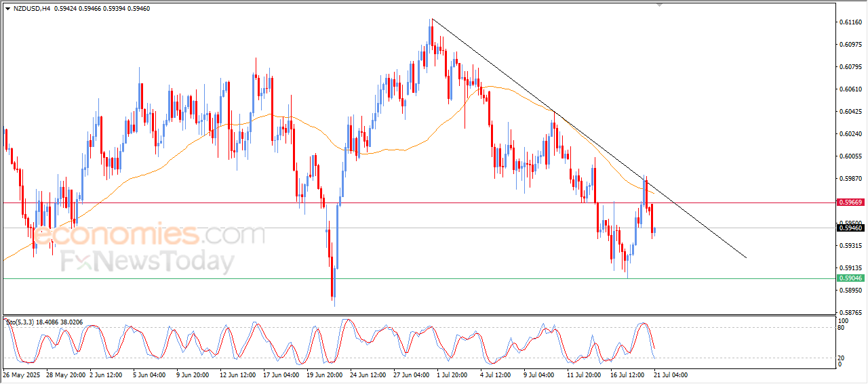Click the 17 Jun 04:00 time label
868x384 pixels.
[x=280, y=375]
